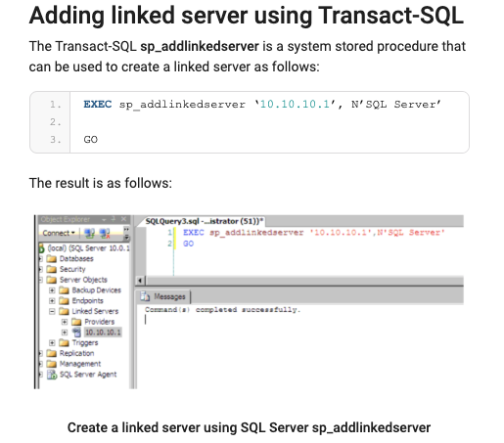Click the query editor scroll-left arrow
Image resolution: width=504 pixels, height=443 pixels.
[x=140, y=281]
